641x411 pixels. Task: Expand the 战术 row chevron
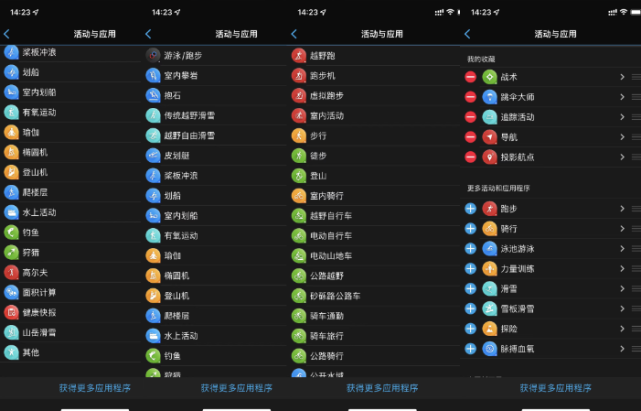(622, 77)
